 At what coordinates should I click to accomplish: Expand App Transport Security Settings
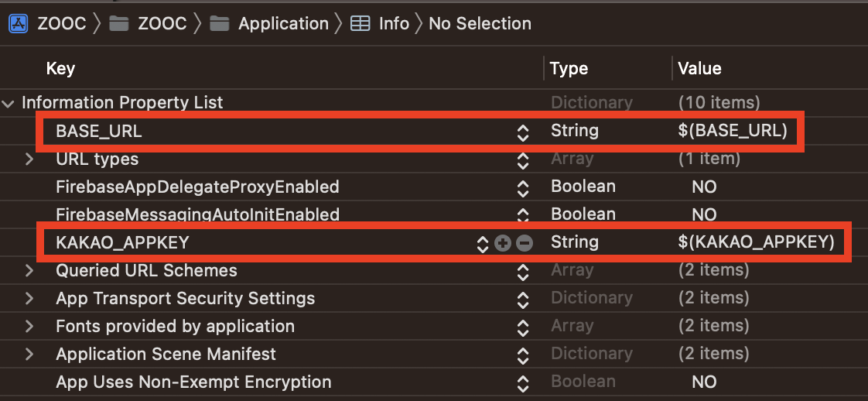pyautogui.click(x=29, y=299)
